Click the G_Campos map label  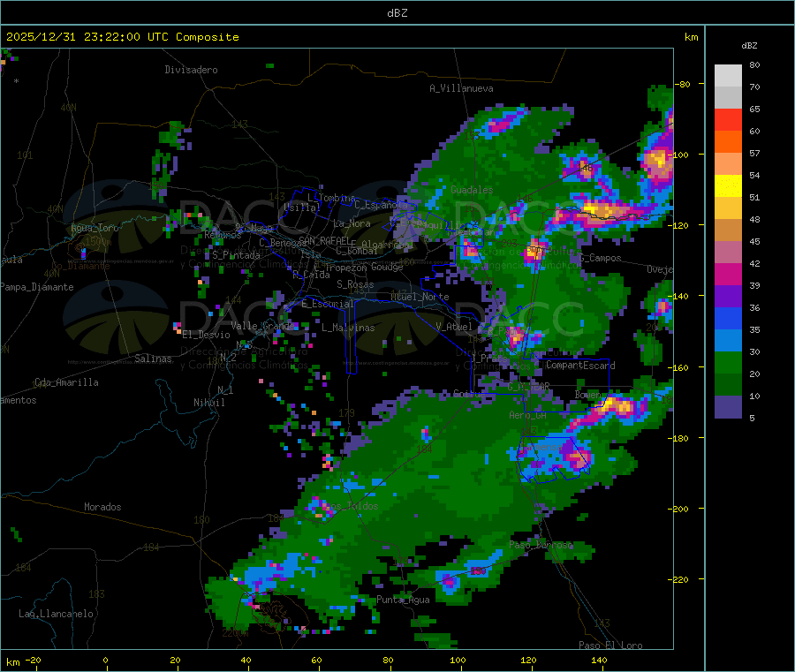[x=601, y=258]
